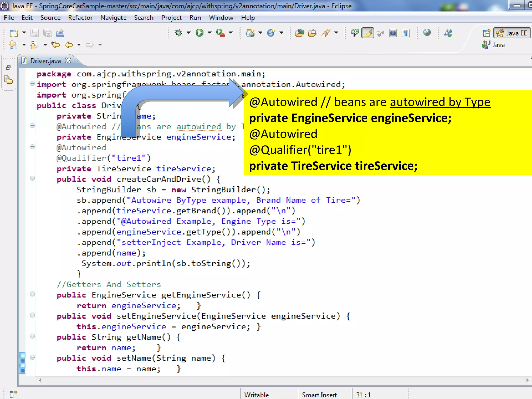Collapse the import statements fold marker
532x399 pixels.
(32, 84)
